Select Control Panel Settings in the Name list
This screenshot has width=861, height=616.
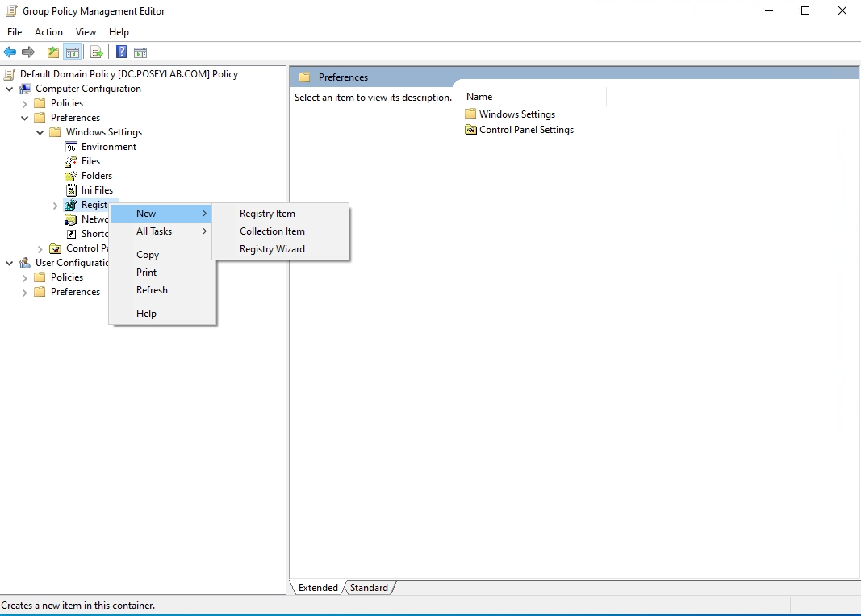(x=525, y=130)
